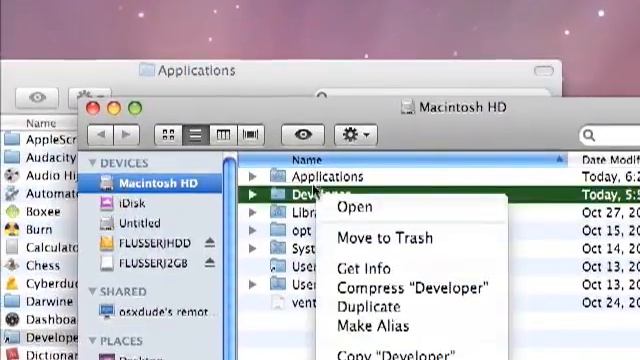
Task: Click the Boxee app icon
Action: point(12,211)
